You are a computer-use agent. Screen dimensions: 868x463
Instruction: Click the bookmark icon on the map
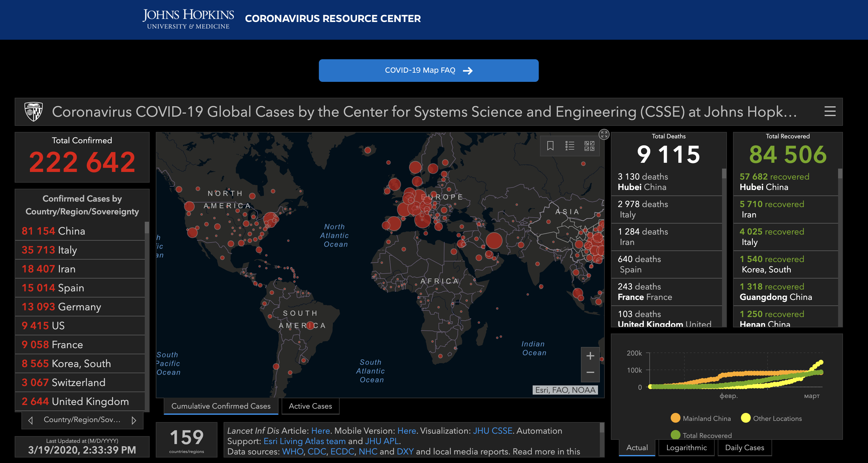(x=550, y=146)
